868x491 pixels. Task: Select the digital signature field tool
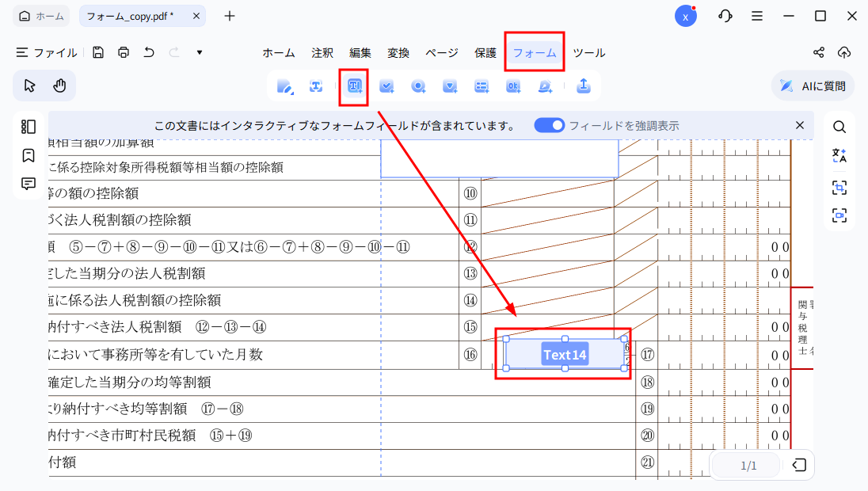(x=545, y=86)
